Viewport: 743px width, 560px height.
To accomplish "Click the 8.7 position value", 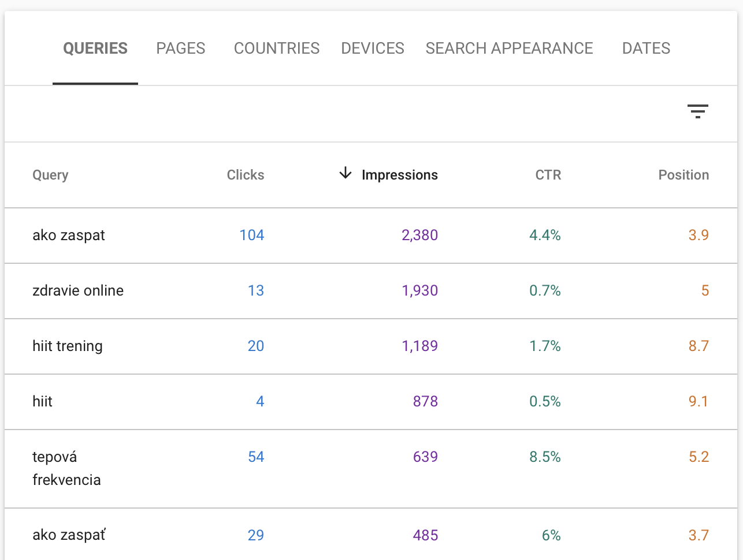I will point(699,346).
